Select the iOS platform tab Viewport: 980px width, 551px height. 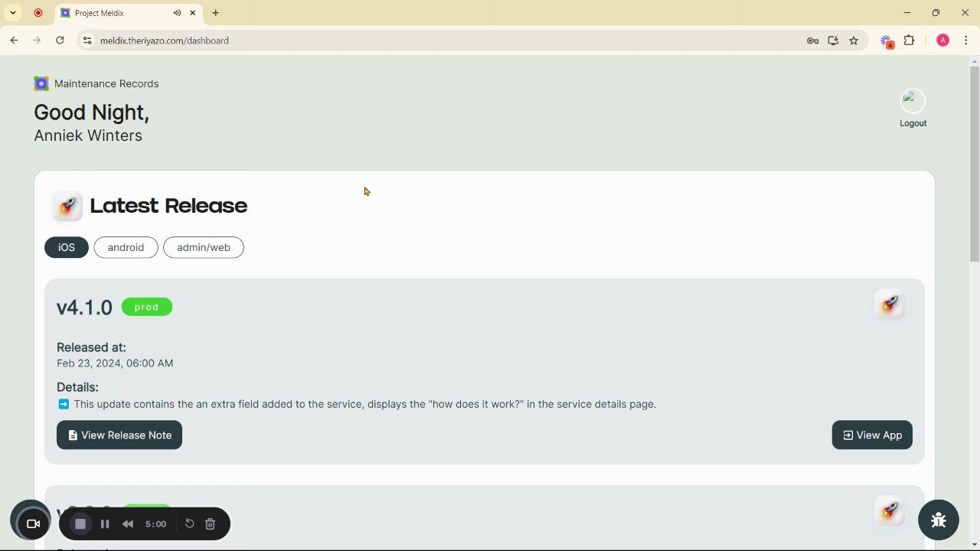(x=67, y=247)
